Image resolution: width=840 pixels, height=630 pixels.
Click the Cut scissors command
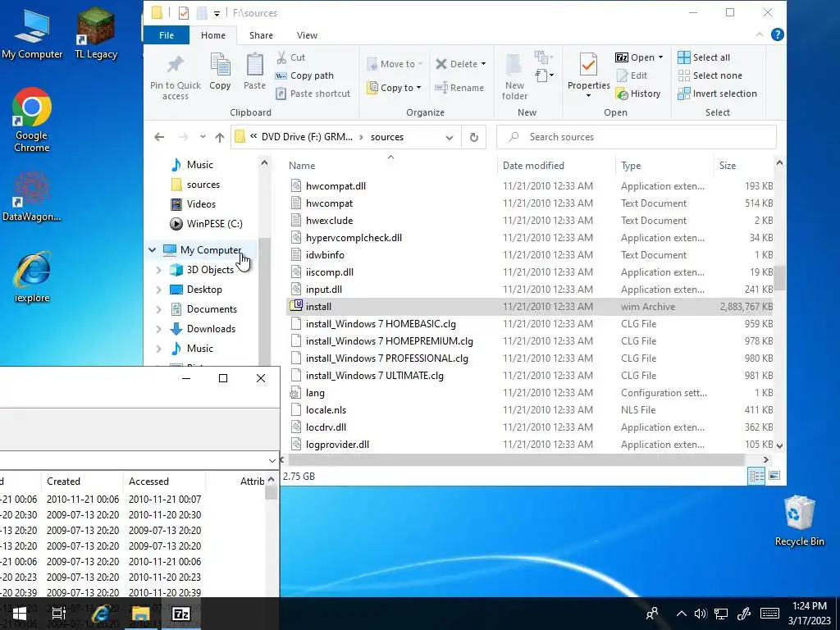pyautogui.click(x=291, y=57)
